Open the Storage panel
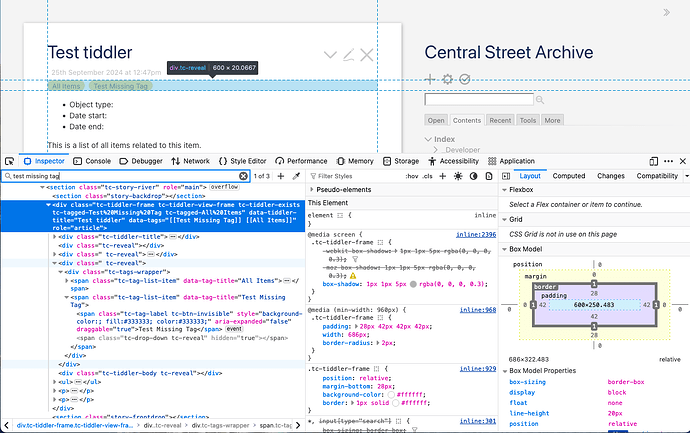This screenshot has width=690, height=433. coord(401,161)
